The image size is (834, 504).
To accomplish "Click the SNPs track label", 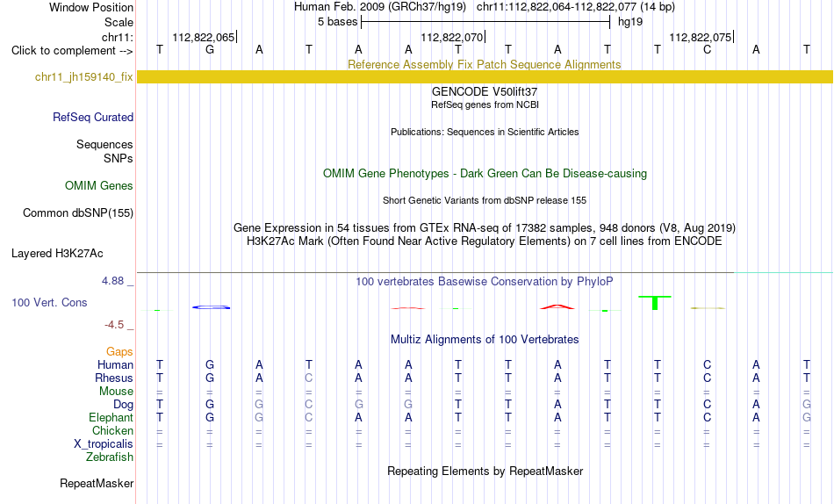I will pos(119,159).
